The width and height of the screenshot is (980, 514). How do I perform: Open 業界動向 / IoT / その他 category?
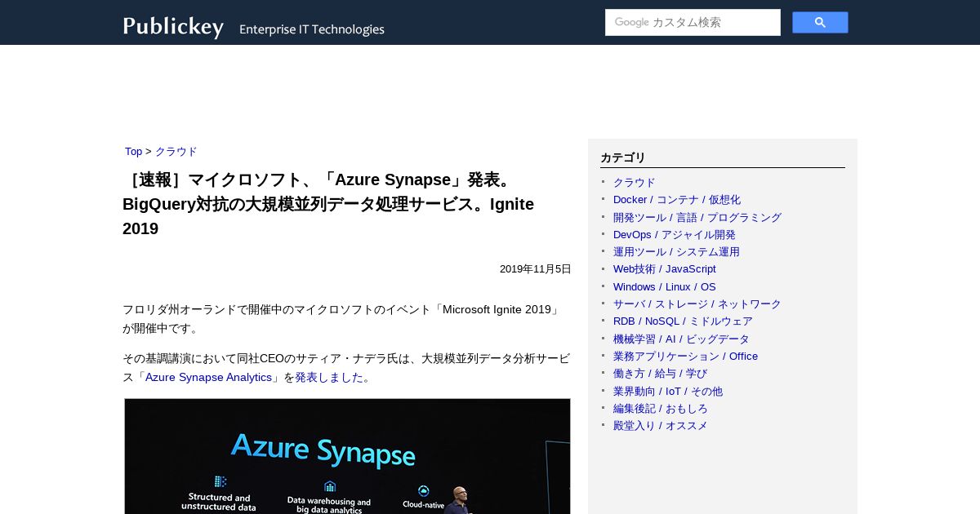pos(668,392)
